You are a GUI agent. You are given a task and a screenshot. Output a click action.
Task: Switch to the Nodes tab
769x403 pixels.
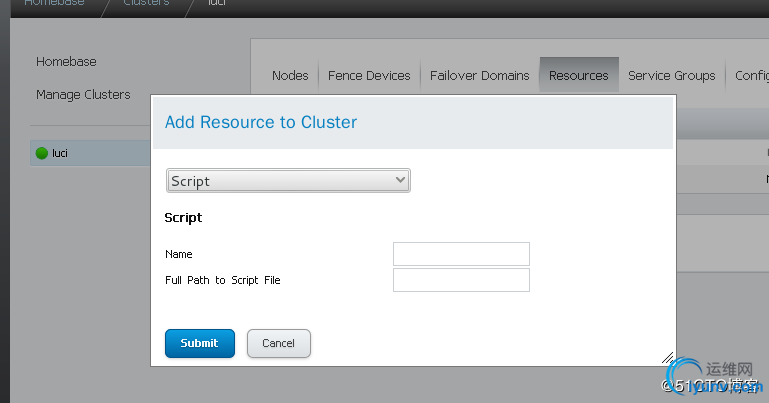click(x=290, y=75)
